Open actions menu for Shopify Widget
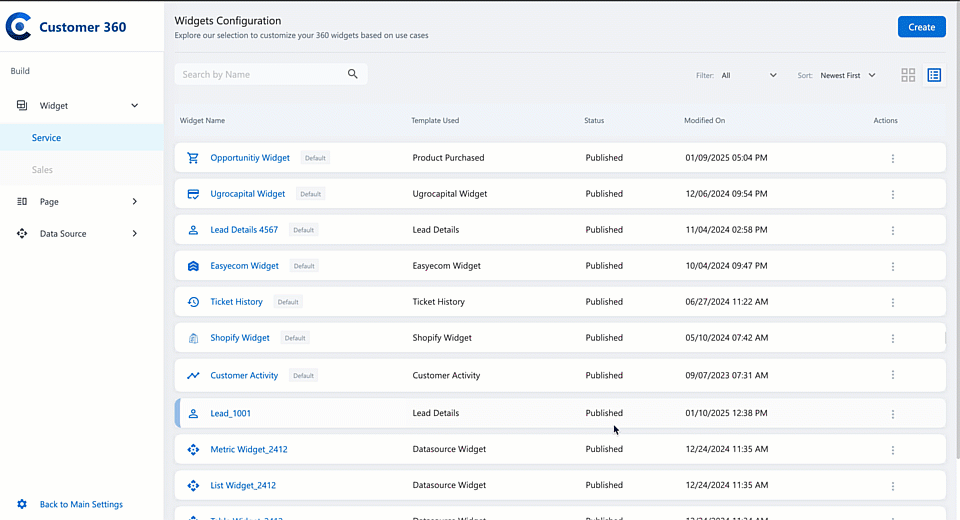 (893, 339)
